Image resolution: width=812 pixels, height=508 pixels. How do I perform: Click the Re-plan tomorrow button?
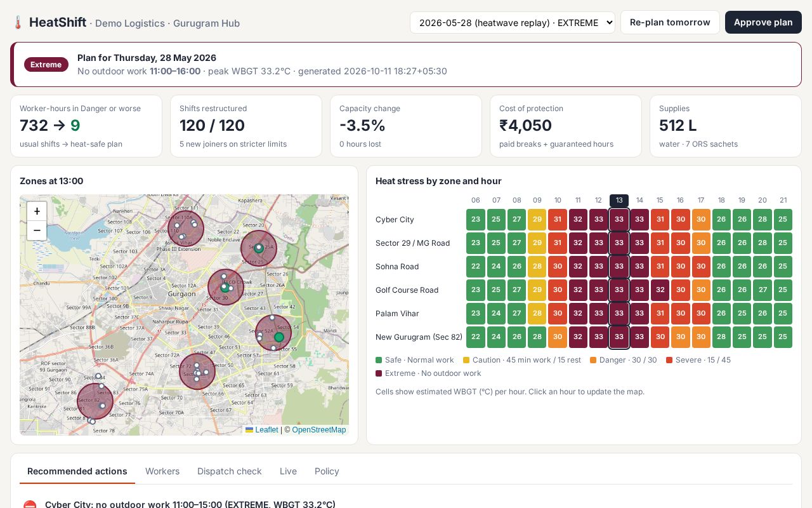(x=670, y=22)
